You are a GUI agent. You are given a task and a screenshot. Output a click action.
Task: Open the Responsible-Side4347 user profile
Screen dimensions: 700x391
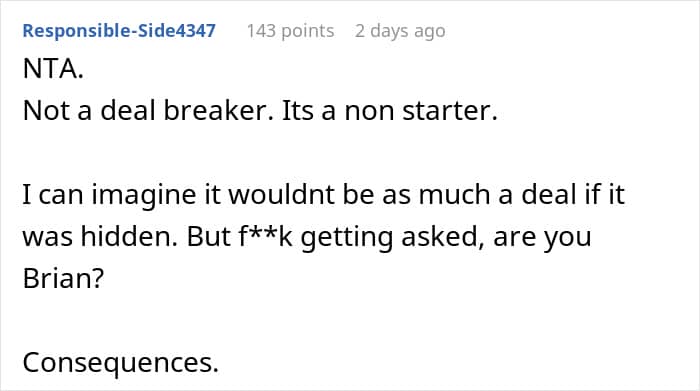coord(119,31)
